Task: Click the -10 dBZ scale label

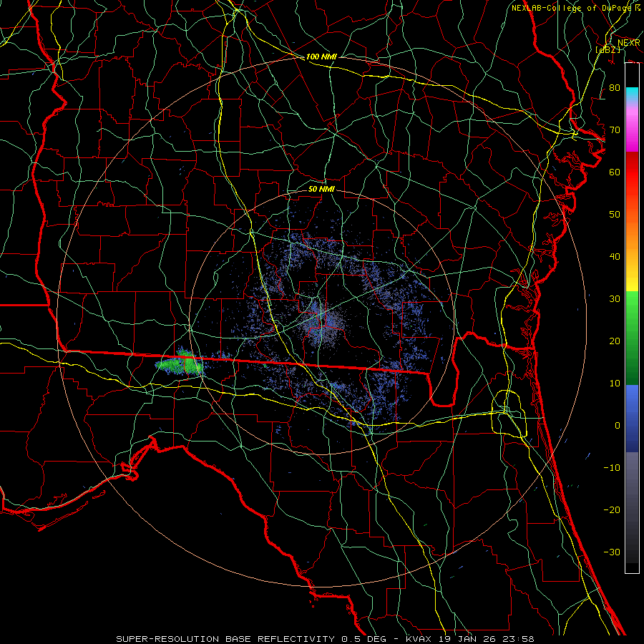Action: click(612, 467)
